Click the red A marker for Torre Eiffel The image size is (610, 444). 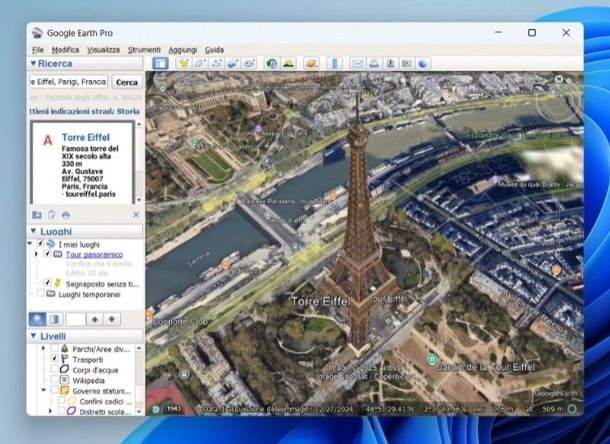tap(47, 140)
